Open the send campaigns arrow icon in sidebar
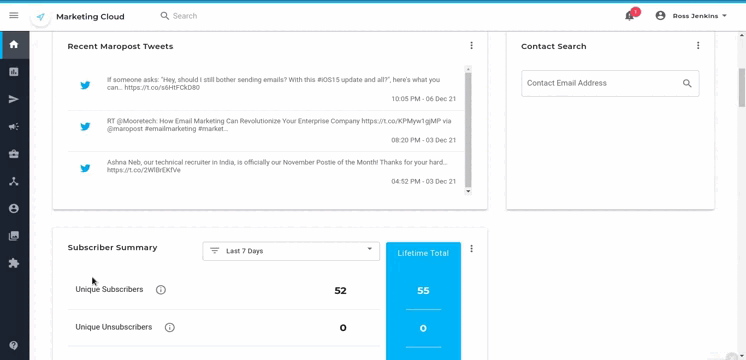 coord(14,99)
